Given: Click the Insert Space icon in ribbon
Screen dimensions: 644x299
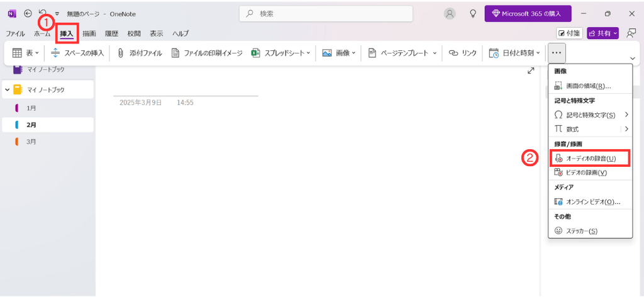Looking at the screenshot, I should [x=55, y=54].
